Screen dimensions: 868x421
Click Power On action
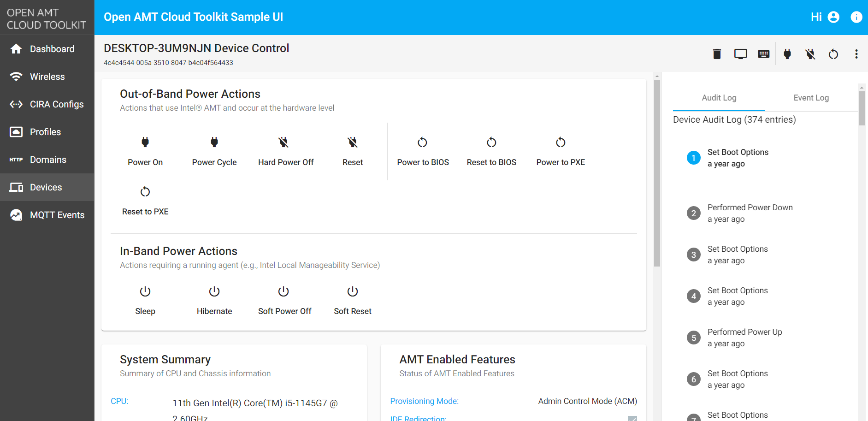145,151
